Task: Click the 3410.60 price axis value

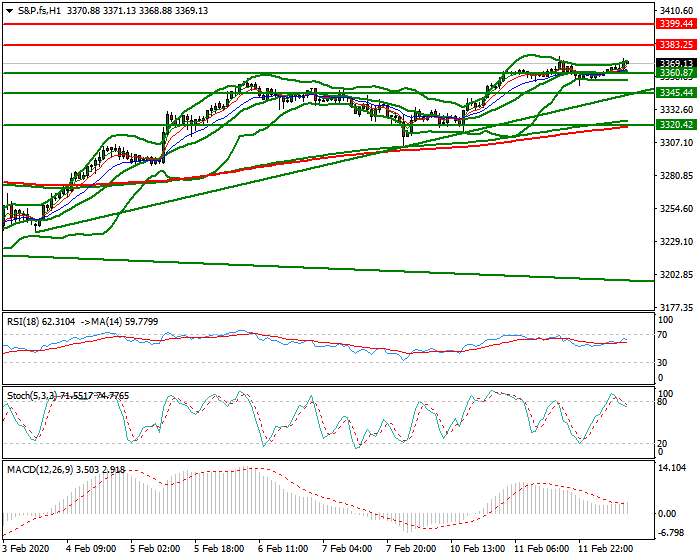Action: [x=677, y=11]
